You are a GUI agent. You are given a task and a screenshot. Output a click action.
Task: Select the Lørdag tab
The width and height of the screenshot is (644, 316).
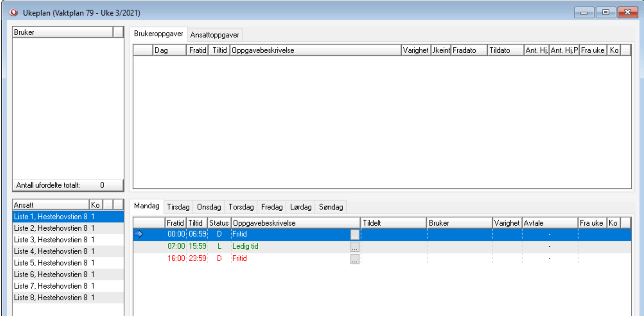tap(301, 207)
